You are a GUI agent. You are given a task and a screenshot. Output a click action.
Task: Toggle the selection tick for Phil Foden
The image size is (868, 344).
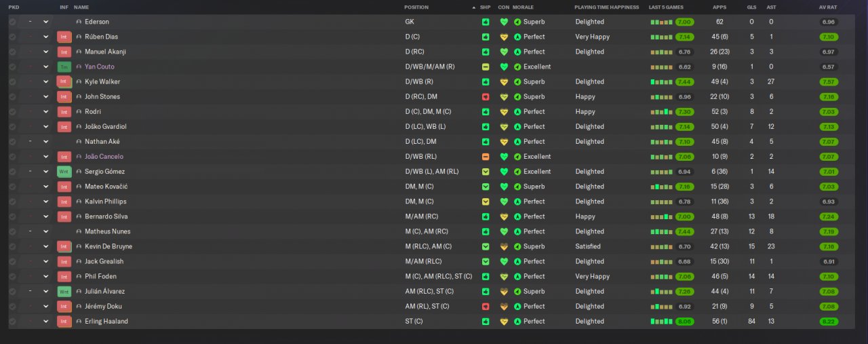(12, 277)
